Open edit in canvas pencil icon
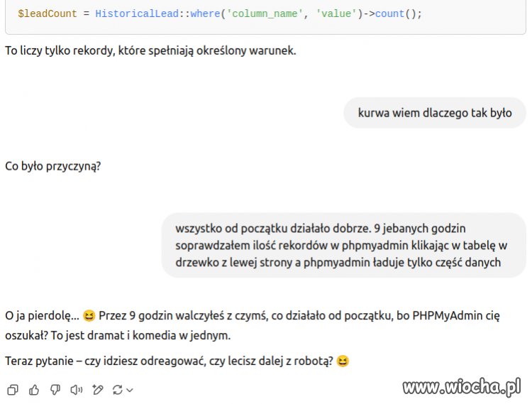532x404 pixels. tap(98, 390)
